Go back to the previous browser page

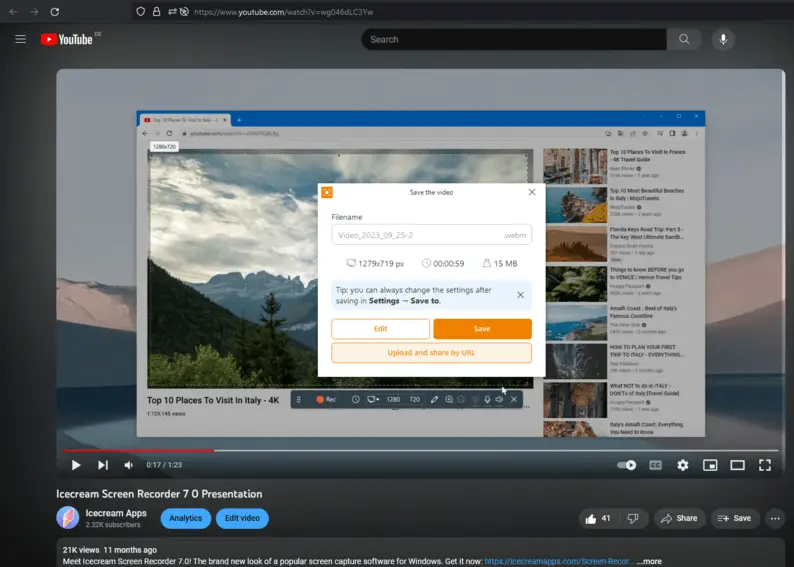click(13, 12)
